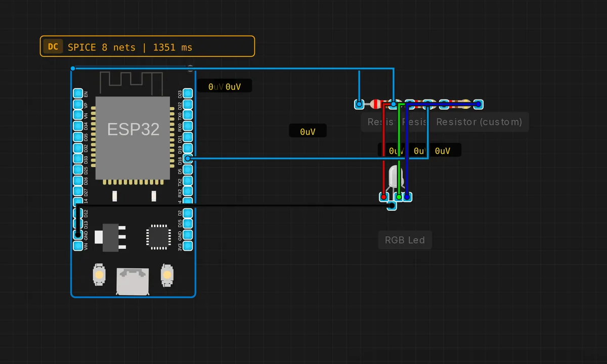
Task: Click the RGB LED blue pin
Action: pyautogui.click(x=407, y=197)
